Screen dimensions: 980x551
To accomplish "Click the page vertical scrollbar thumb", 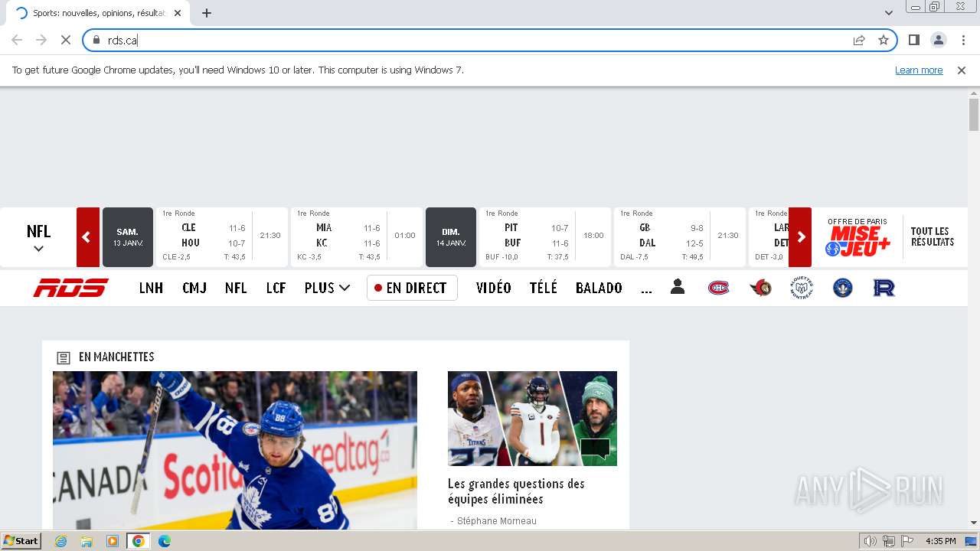I will pyautogui.click(x=974, y=115).
